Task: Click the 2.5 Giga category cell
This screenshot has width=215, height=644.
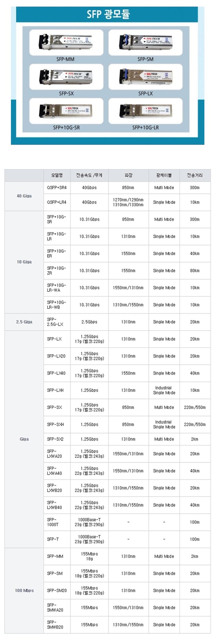Action: (24, 322)
